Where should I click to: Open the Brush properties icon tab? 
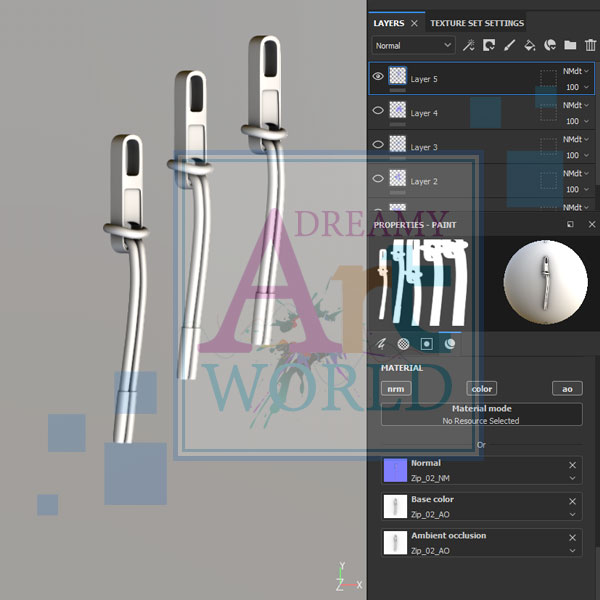coord(381,343)
